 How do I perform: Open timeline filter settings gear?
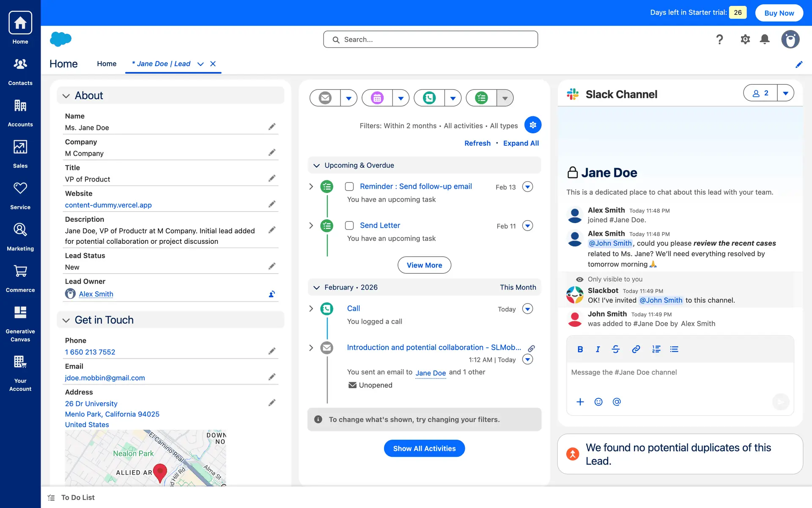(532, 125)
